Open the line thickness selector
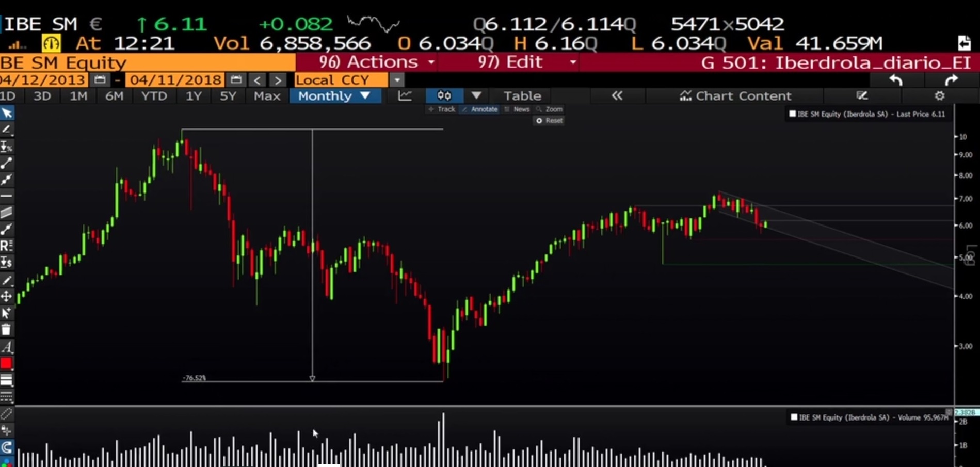Screen dimensions: 980x467 (7, 380)
